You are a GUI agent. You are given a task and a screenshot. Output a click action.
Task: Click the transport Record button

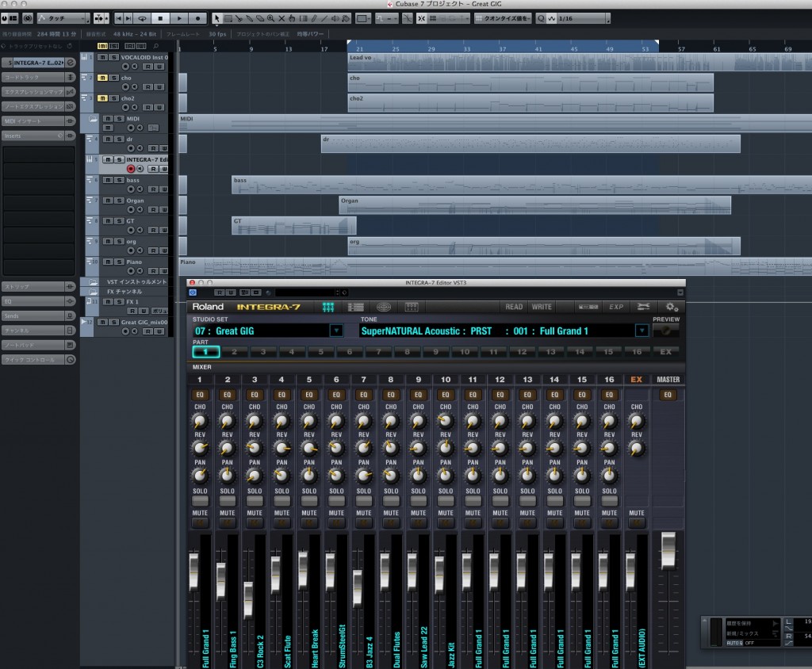197,18
